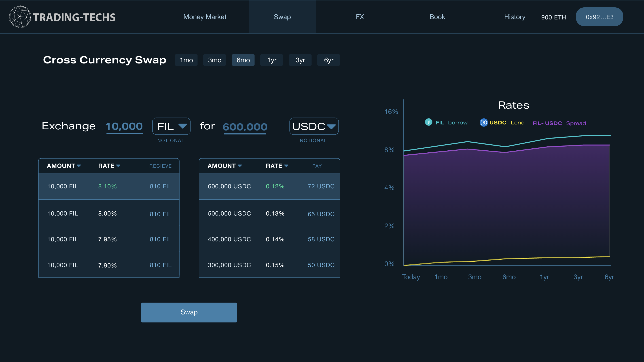Select the 6mo term option
Image resolution: width=644 pixels, height=362 pixels.
coord(243,60)
